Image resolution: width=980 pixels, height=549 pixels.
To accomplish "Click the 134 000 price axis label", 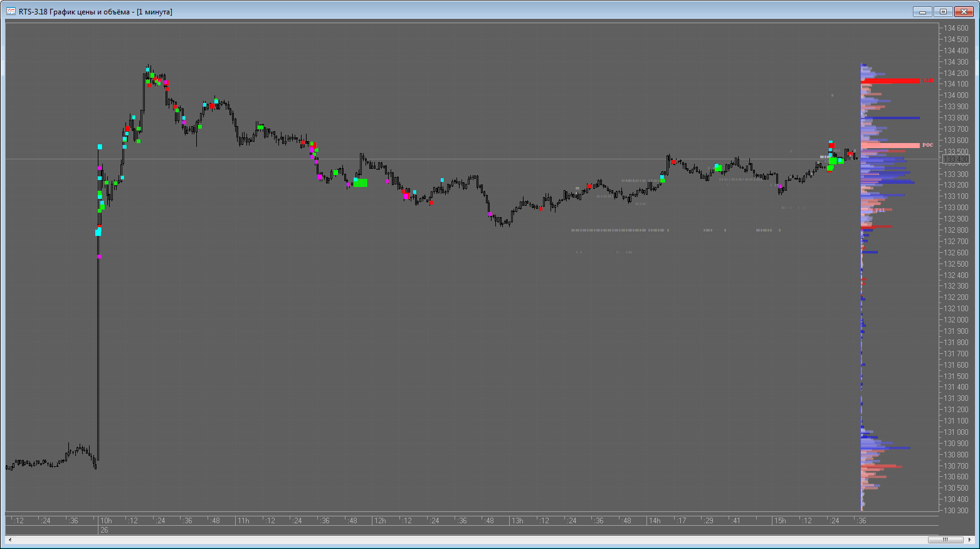I will click(956, 95).
